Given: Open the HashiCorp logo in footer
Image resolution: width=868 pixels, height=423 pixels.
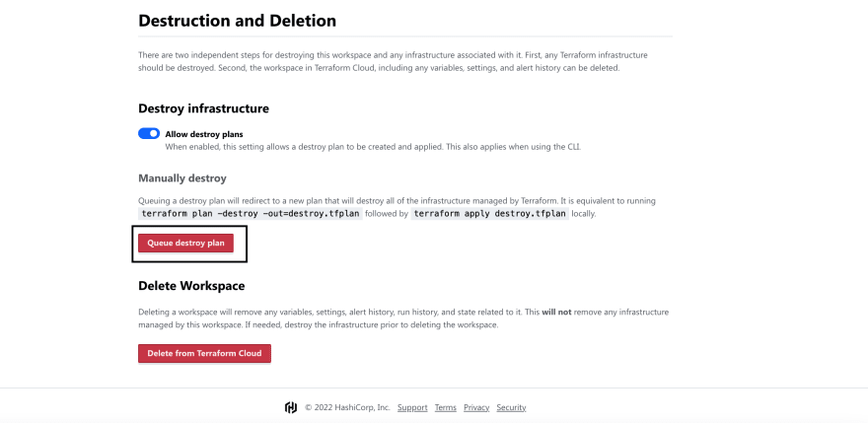Looking at the screenshot, I should point(291,407).
